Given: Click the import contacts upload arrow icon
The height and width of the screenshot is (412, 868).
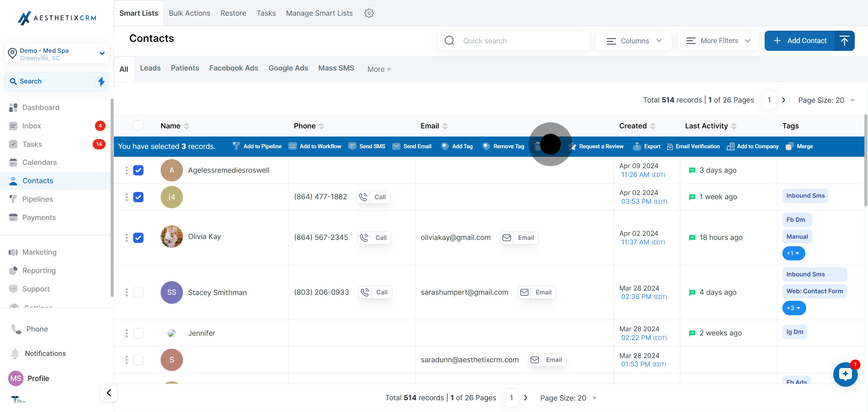Looking at the screenshot, I should (x=844, y=41).
